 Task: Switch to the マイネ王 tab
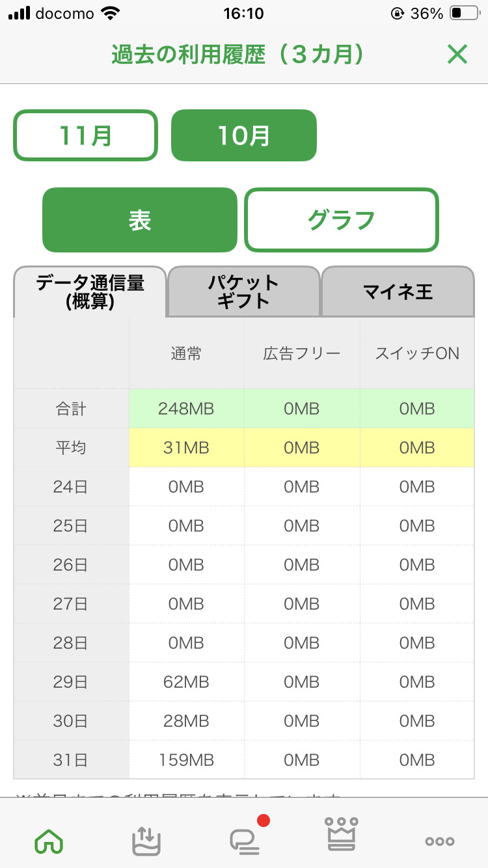click(x=398, y=292)
